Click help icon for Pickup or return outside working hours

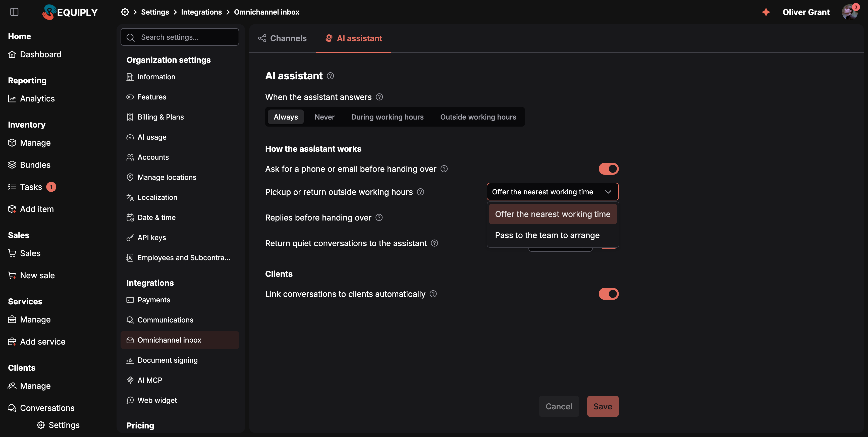tap(420, 192)
